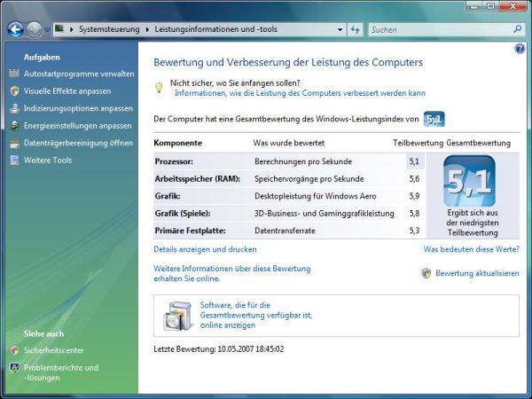The height and width of the screenshot is (399, 532).
Task: Close the Leistungsinformationen window
Action: [512, 6]
